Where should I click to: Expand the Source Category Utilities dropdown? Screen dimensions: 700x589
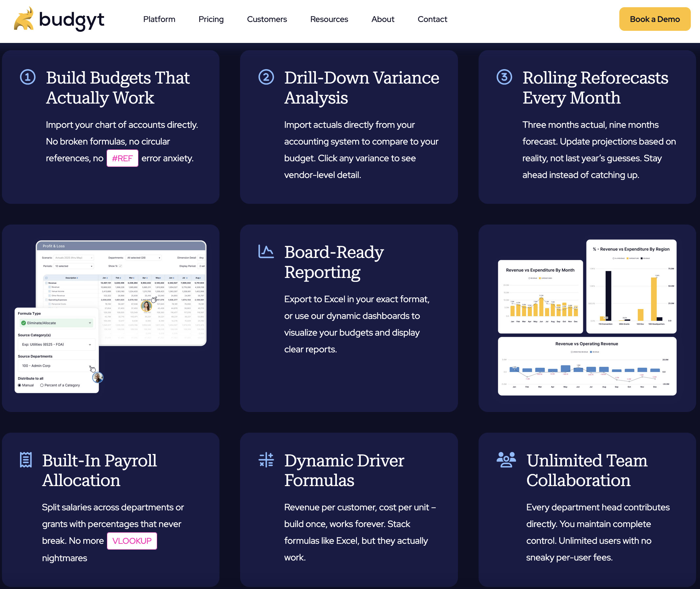tap(56, 344)
